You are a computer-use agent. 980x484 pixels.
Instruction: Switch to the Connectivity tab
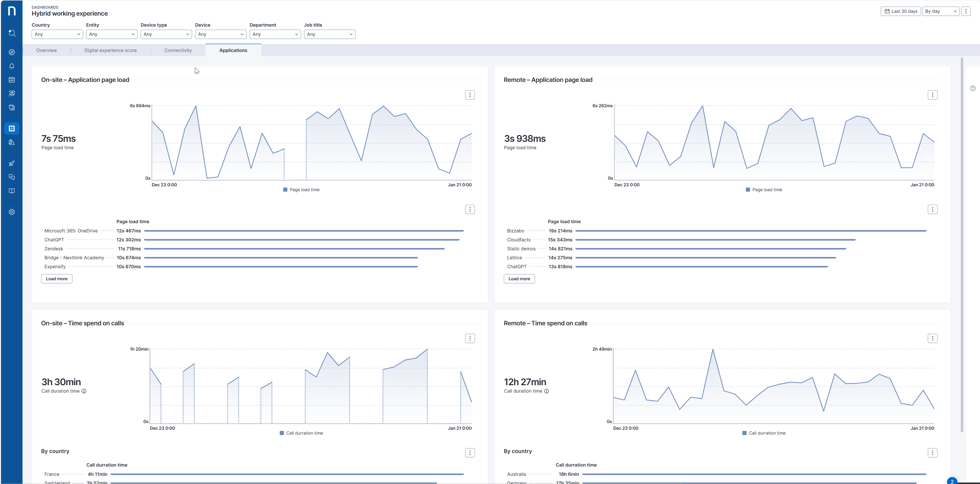point(178,50)
